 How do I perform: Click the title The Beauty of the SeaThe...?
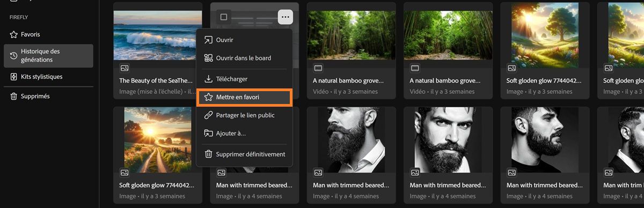click(156, 81)
